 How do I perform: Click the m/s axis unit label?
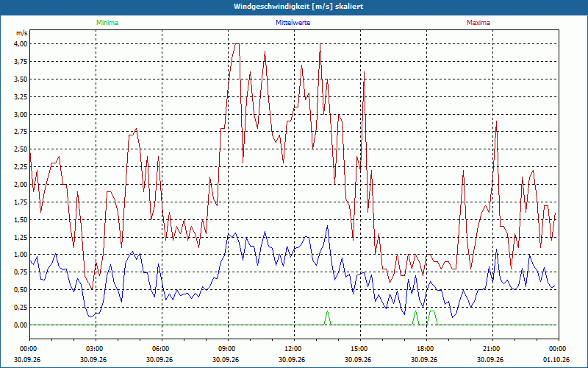coord(21,33)
